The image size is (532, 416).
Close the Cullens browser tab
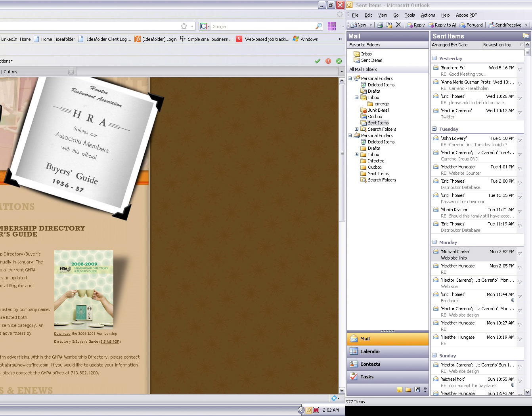click(71, 72)
